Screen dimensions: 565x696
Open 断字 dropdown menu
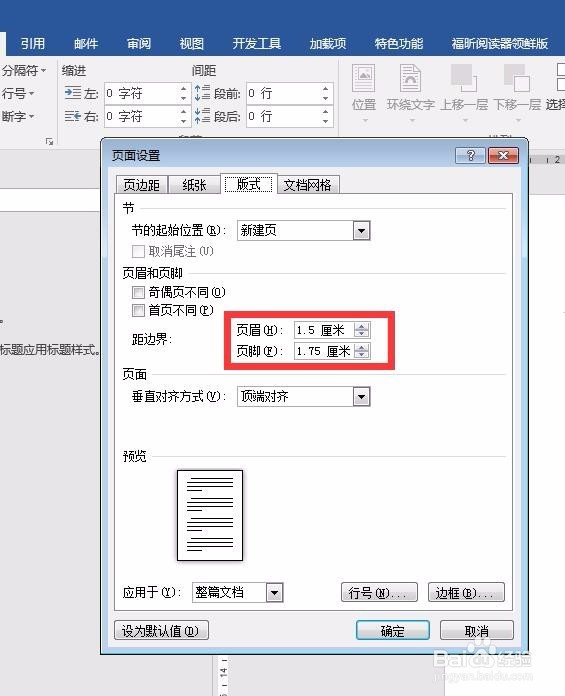(18, 116)
